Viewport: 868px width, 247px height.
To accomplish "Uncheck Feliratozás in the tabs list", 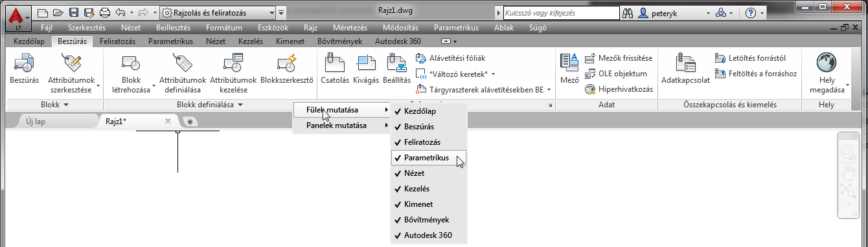I will (x=429, y=142).
